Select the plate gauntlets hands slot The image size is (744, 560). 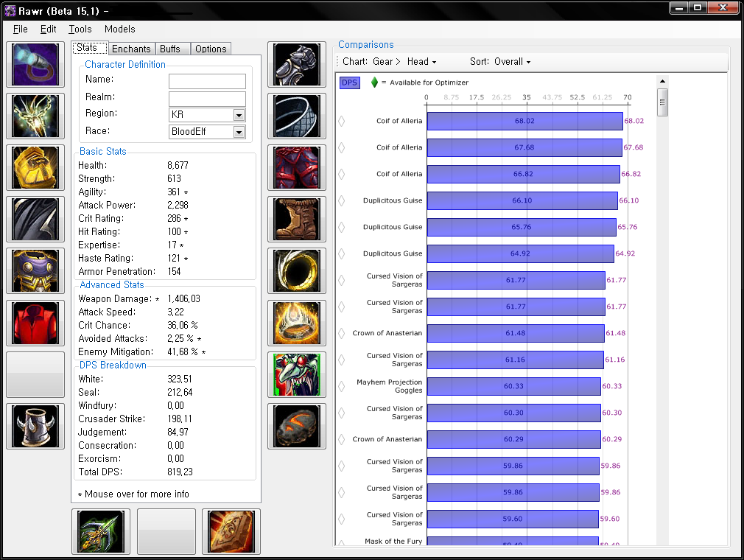pyautogui.click(x=297, y=64)
